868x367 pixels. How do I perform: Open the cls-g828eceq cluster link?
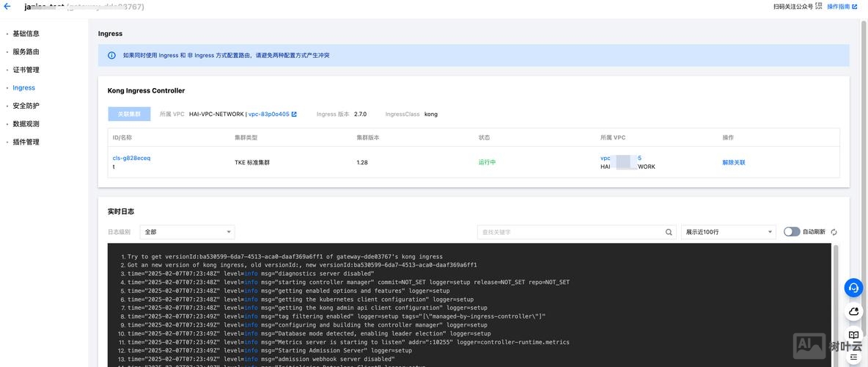(x=132, y=158)
